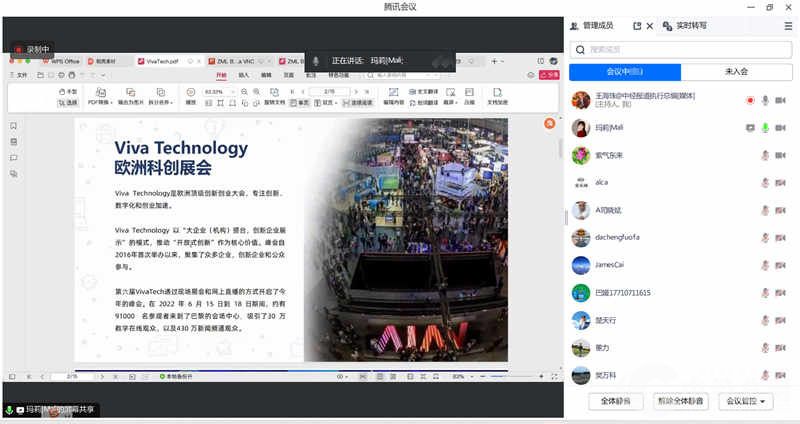This screenshot has height=424, width=800.
Task: Click the orange floating assistant icon on page
Action: pos(549,123)
